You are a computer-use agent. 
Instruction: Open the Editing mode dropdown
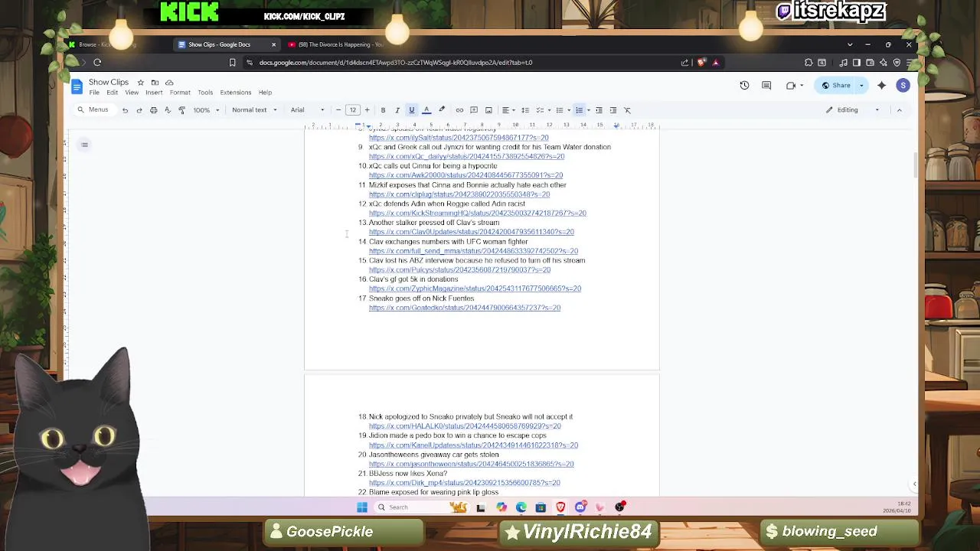pos(853,110)
